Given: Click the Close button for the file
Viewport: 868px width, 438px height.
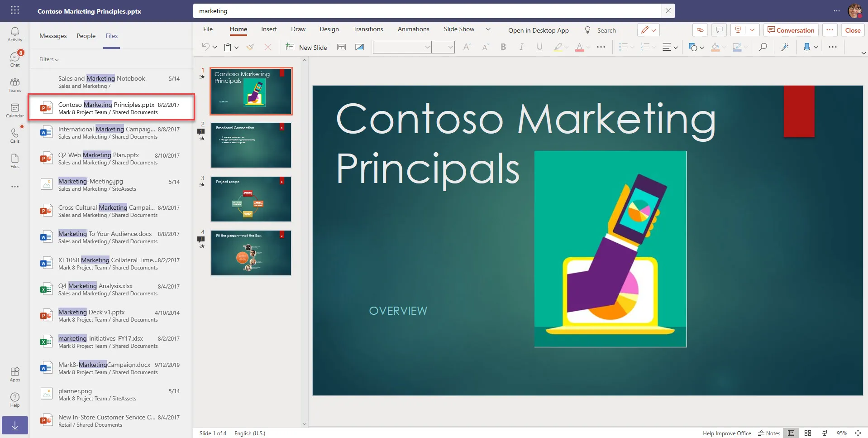Looking at the screenshot, I should click(x=853, y=30).
